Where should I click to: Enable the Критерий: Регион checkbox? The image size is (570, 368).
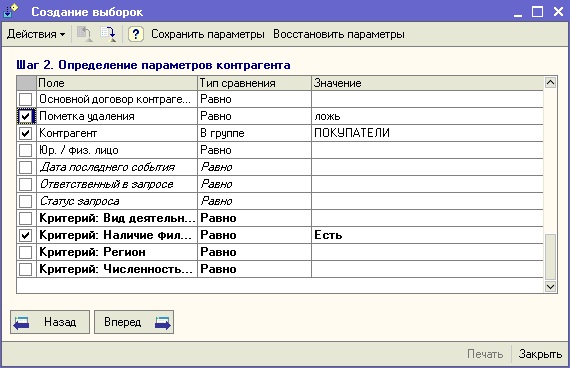[25, 252]
